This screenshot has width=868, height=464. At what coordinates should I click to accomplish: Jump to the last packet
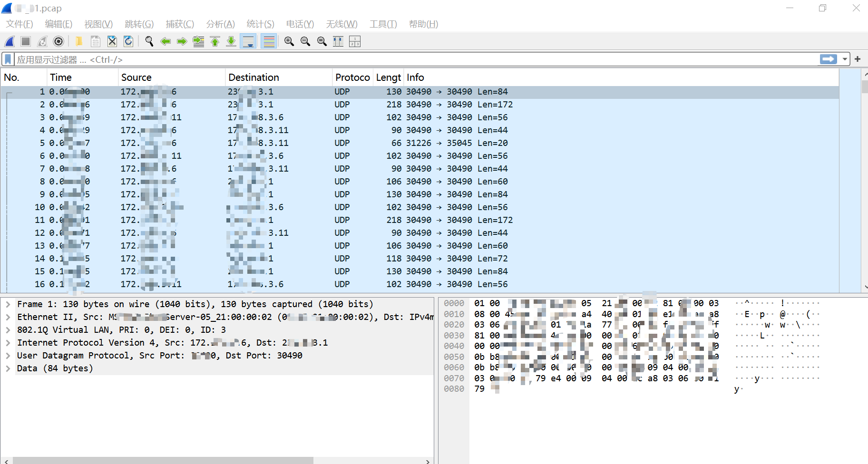coord(231,42)
